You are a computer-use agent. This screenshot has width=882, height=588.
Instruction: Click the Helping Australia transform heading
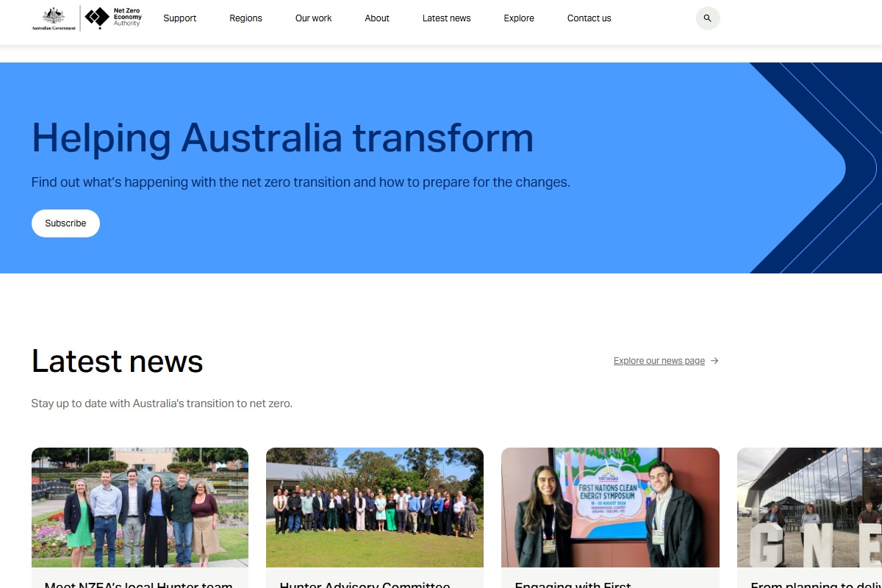point(283,137)
